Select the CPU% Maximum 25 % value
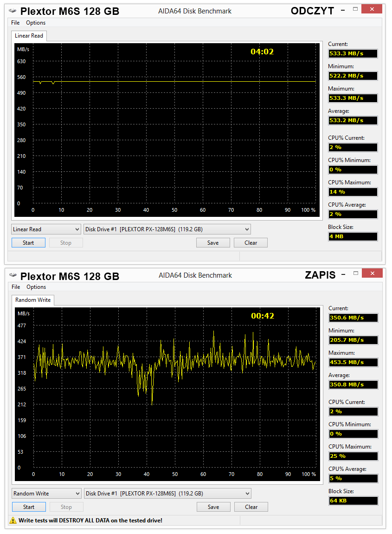The height and width of the screenshot is (534, 392). [353, 456]
